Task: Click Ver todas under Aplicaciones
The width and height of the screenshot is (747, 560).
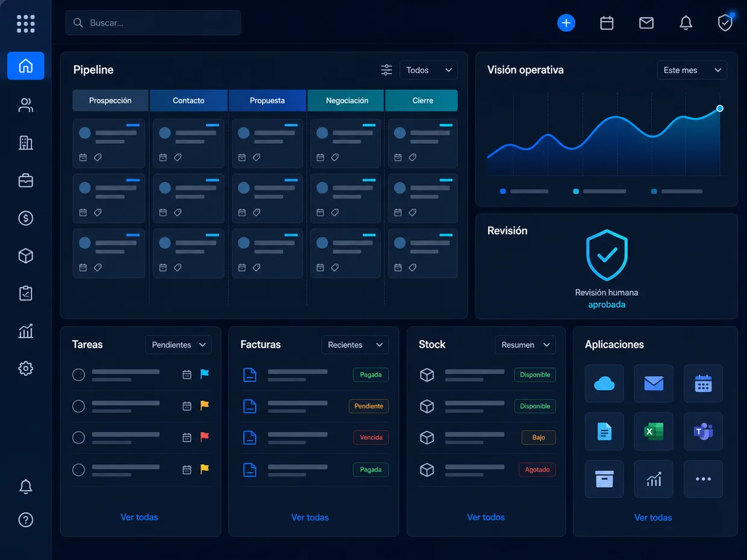Action: coord(653,518)
